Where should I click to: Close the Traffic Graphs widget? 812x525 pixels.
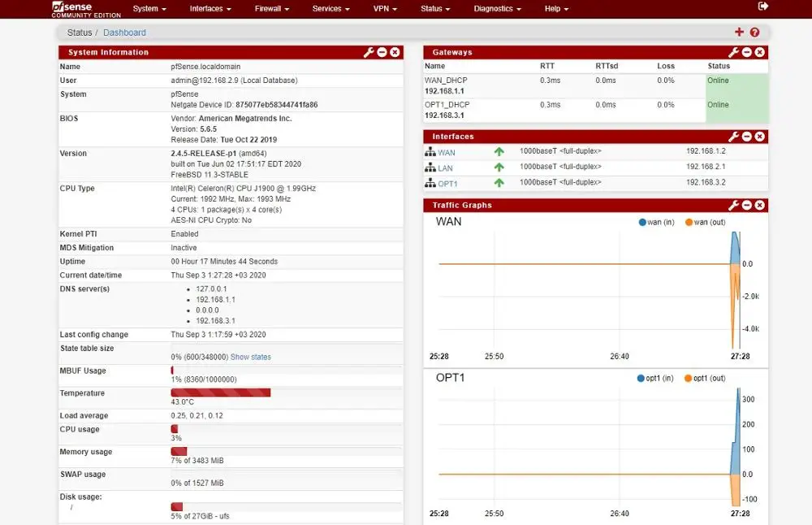[760, 206]
